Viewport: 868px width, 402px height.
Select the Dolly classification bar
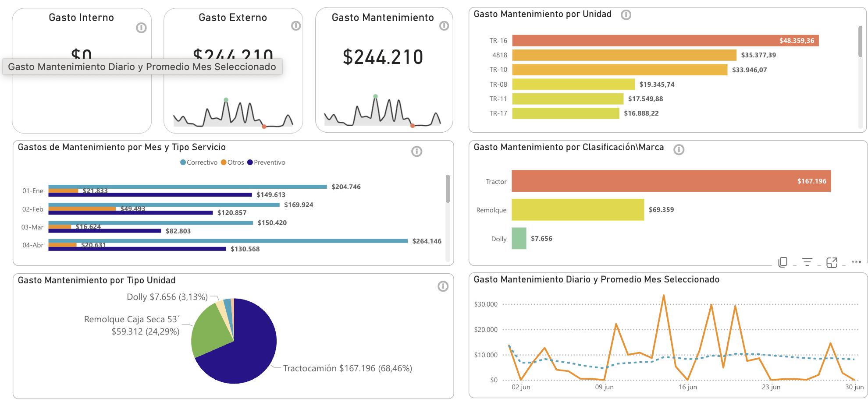click(x=519, y=239)
